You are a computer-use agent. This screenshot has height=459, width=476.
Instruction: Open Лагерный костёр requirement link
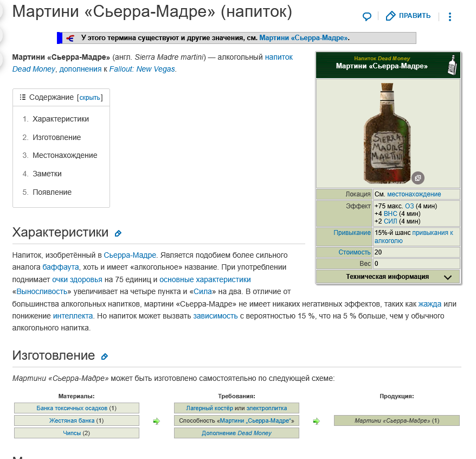(209, 408)
